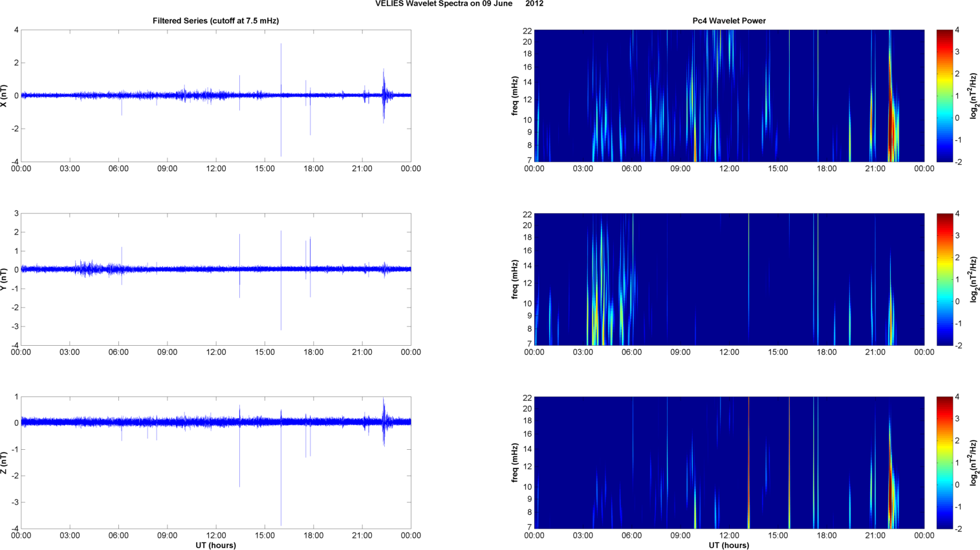Click the "03:00" tick under the X series plot

pyautogui.click(x=70, y=169)
